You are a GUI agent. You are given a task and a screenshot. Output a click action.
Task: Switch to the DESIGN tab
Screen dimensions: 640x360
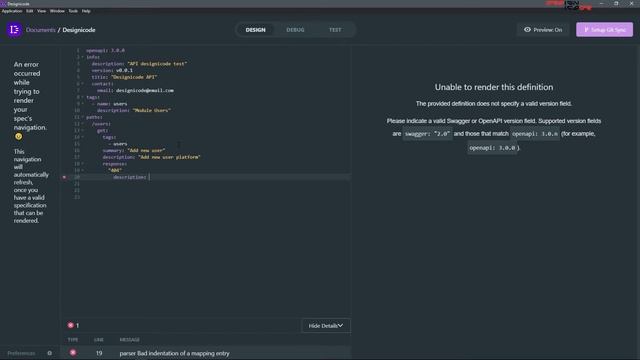(256, 30)
